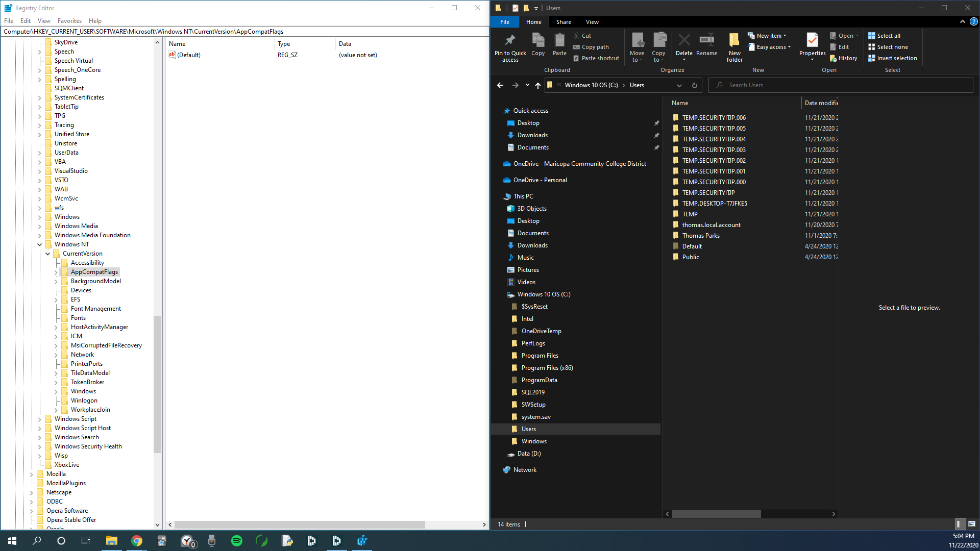Open Registry Editor Edit menu
The height and width of the screenshot is (551, 980).
(26, 21)
